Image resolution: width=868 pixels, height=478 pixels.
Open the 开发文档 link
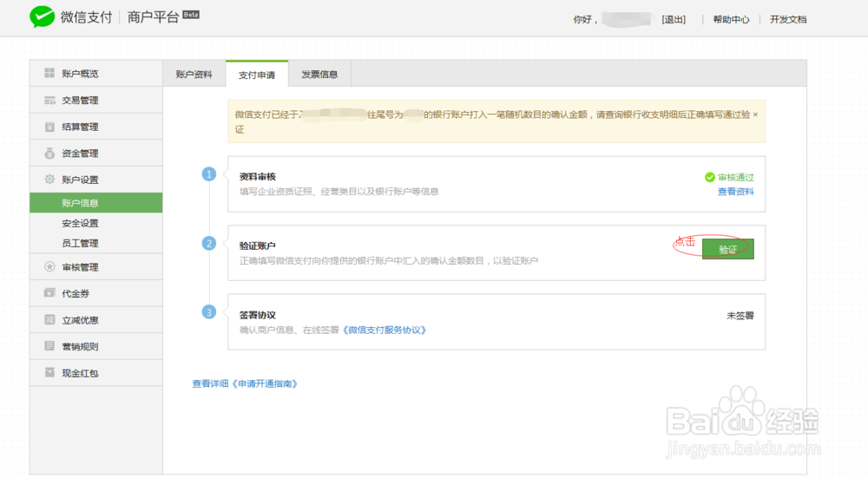pos(788,19)
